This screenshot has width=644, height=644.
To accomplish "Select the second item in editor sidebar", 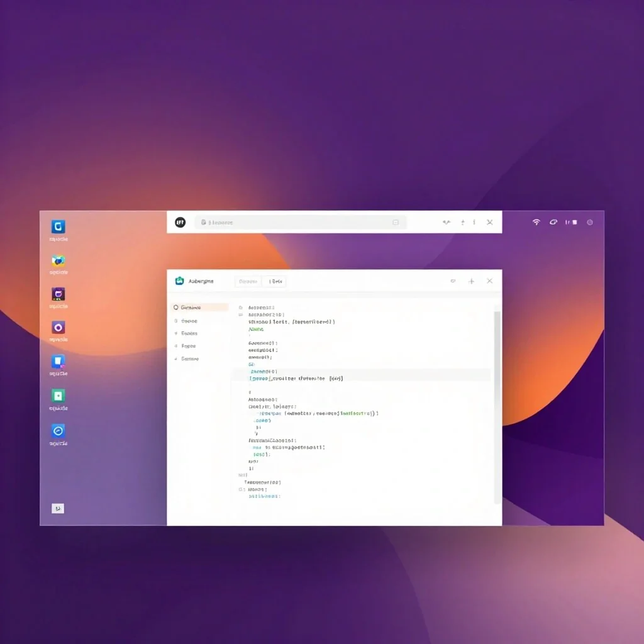I will (189, 321).
